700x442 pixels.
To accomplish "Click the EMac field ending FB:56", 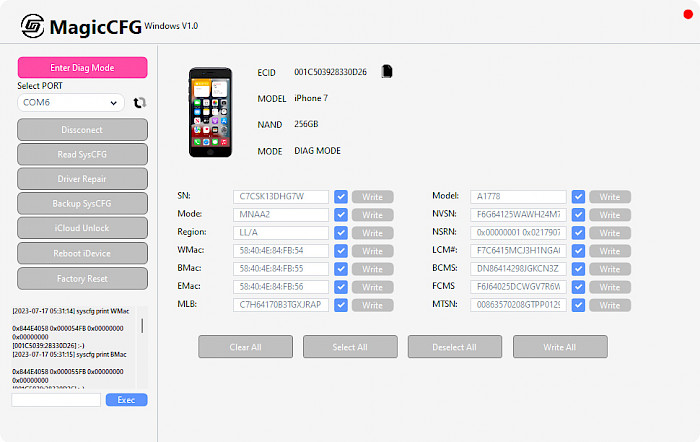I will tap(281, 287).
